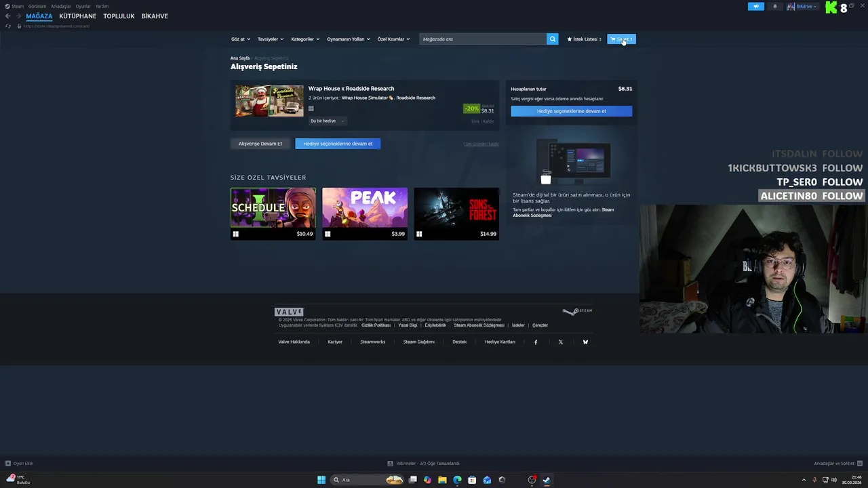Open Steam Abonelik Sözleşmesi link in side panel
868x488 pixels.
[563, 212]
